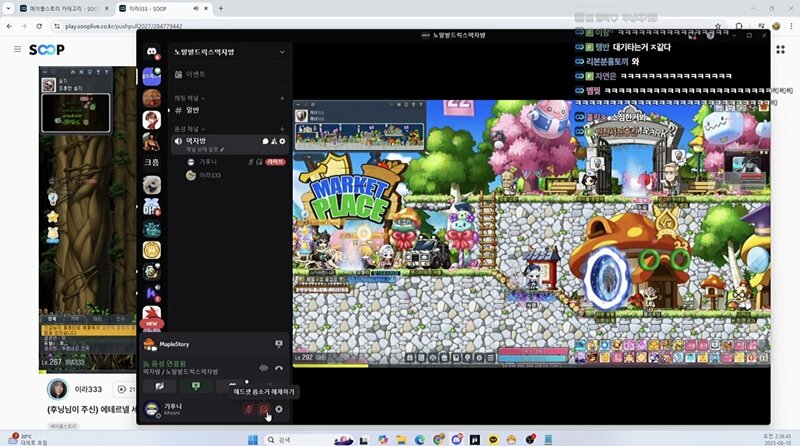The width and height of the screenshot is (800, 446).
Task: Open KakaoTalk from taskbar
Action: (493, 440)
